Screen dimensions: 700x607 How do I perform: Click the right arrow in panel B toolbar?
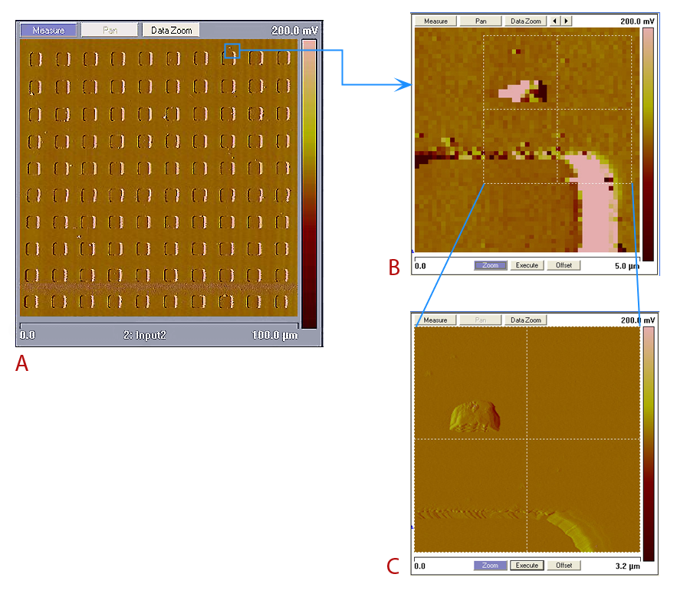click(x=566, y=21)
